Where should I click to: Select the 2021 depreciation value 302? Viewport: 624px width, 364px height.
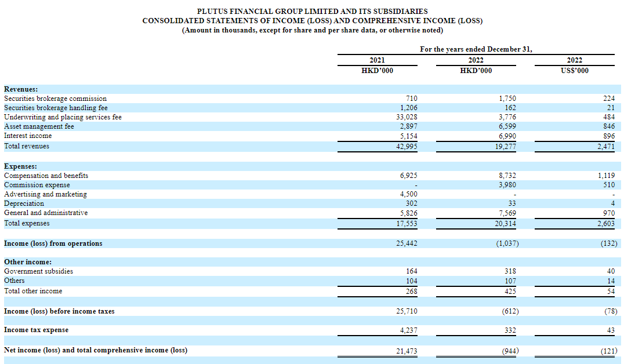click(412, 203)
